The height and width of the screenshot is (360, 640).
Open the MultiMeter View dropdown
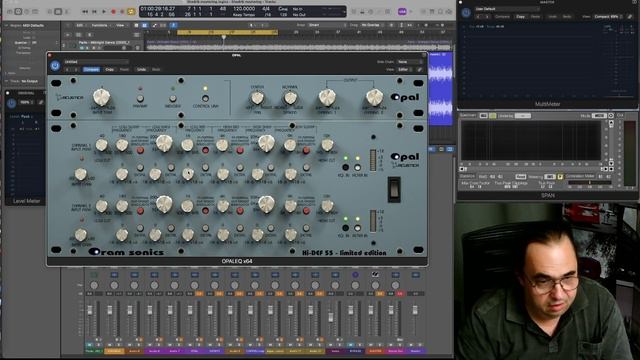[607, 17]
